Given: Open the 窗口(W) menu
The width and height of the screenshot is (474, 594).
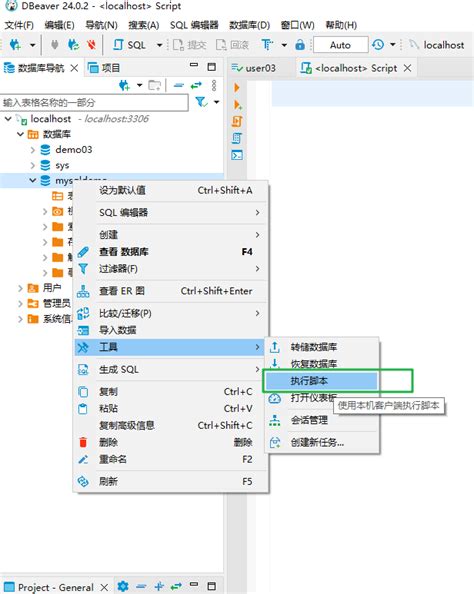Looking at the screenshot, I should tap(297, 25).
